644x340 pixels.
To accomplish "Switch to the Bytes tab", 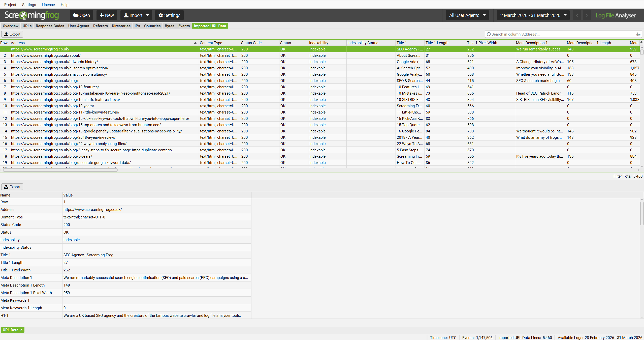I will pos(170,26).
